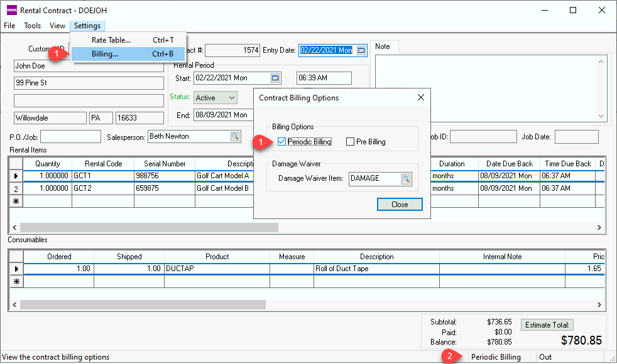Close the Contract Billing Options dialog with X
The height and width of the screenshot is (364, 617).
coord(421,98)
